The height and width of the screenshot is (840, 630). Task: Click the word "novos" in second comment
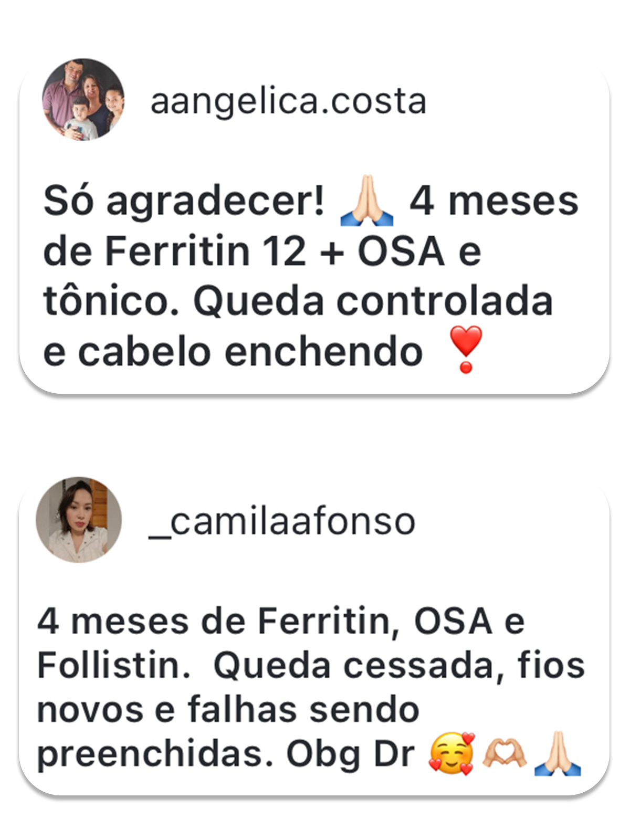(90, 710)
